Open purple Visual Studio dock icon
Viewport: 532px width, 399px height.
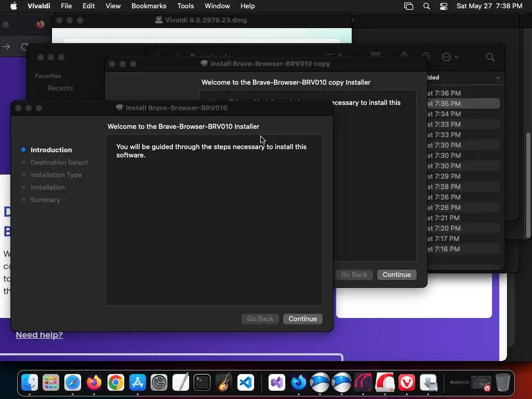(277, 382)
